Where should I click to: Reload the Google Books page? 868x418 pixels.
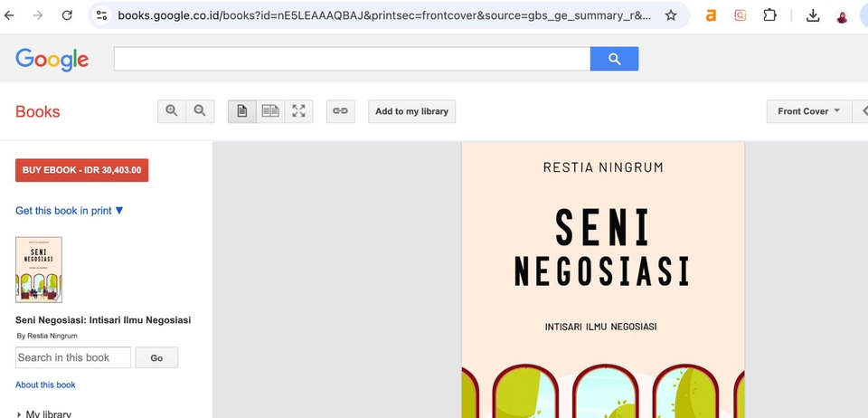pyautogui.click(x=67, y=15)
